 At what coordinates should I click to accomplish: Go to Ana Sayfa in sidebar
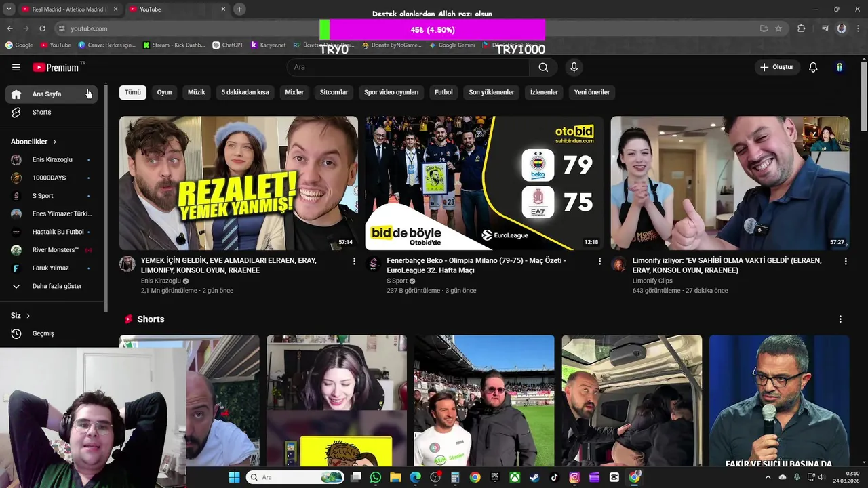pyautogui.click(x=51, y=94)
